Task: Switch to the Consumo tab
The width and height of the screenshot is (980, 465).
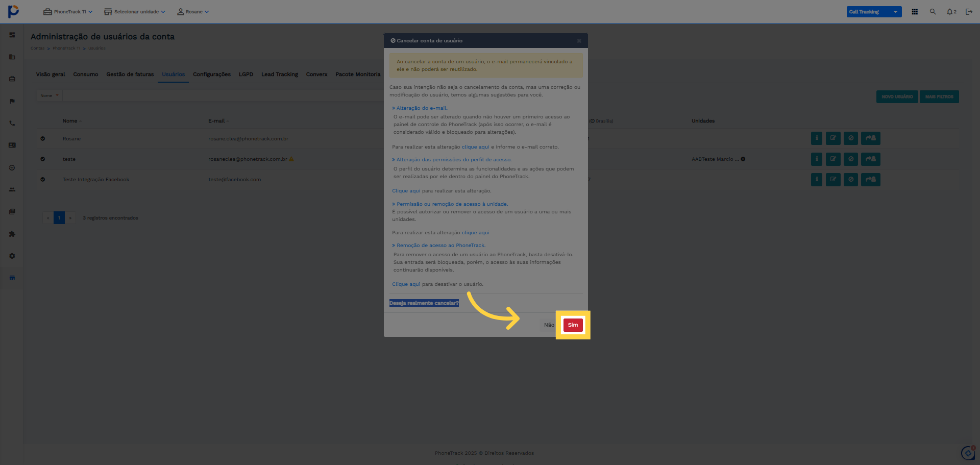Action: [x=86, y=75]
